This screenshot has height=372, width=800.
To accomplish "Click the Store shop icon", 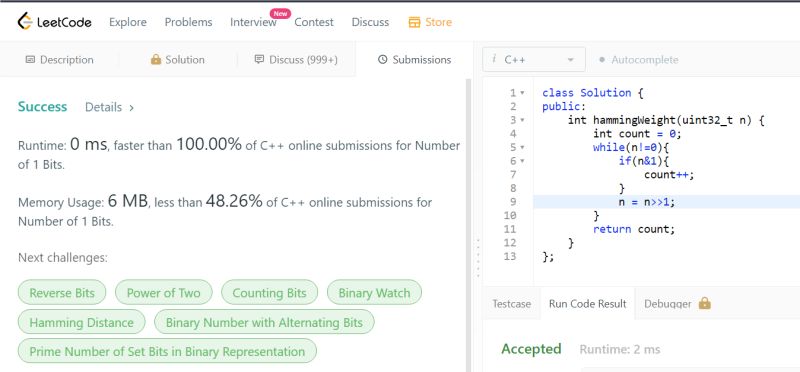I will pyautogui.click(x=414, y=22).
